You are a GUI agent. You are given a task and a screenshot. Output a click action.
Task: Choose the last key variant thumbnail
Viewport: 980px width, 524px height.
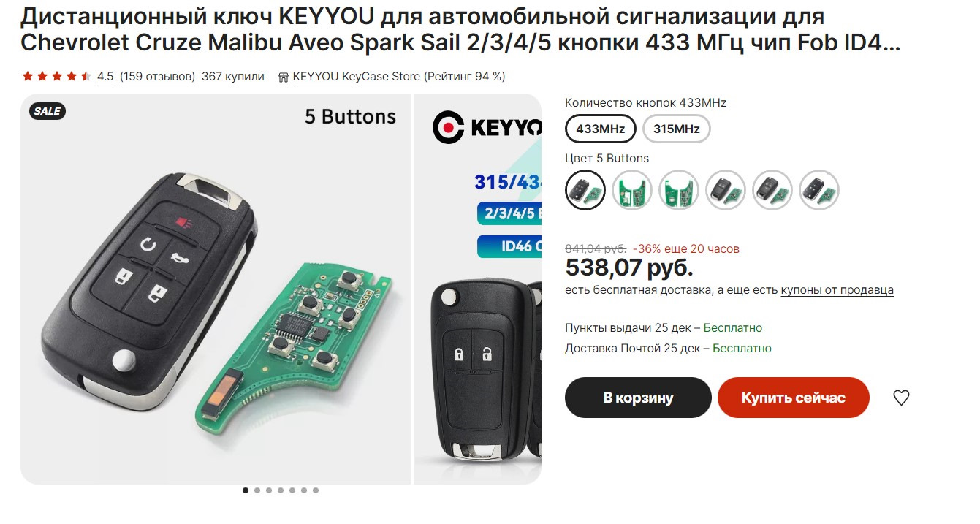point(819,190)
